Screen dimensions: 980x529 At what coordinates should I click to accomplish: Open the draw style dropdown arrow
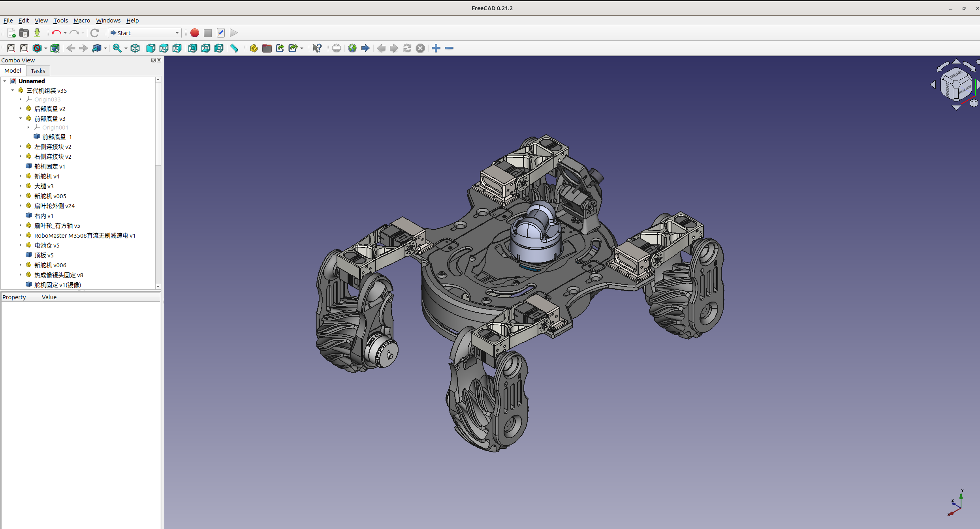click(x=46, y=49)
